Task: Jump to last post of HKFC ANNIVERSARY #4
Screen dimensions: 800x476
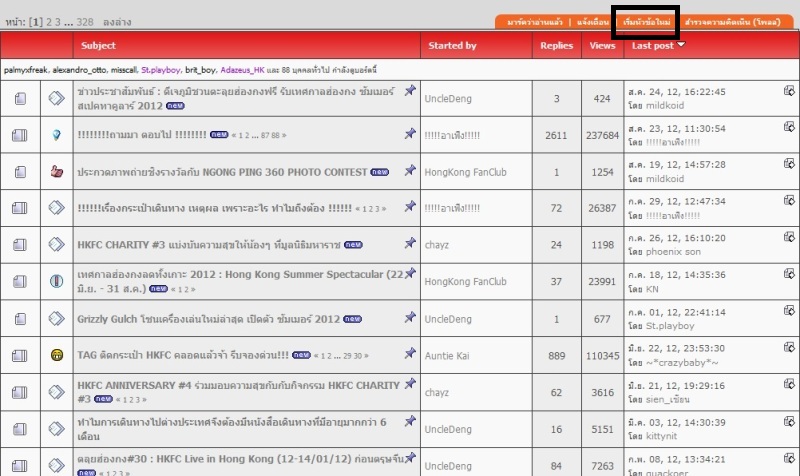Action: pos(789,384)
